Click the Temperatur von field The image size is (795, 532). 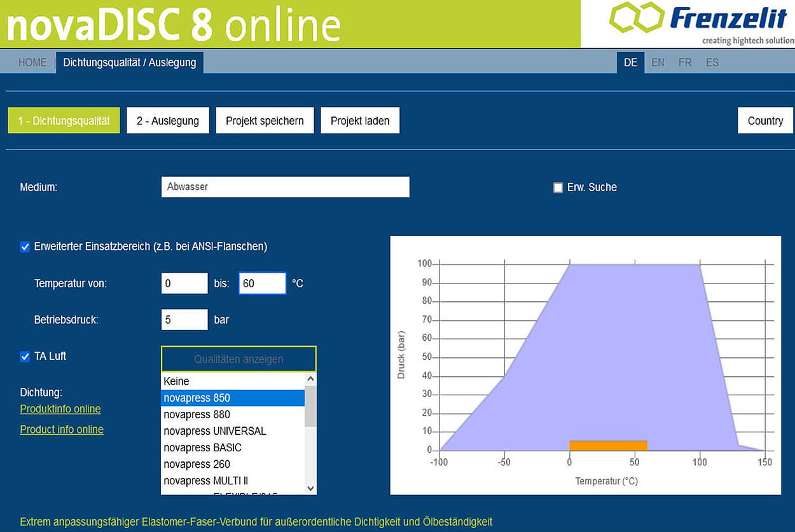click(184, 283)
